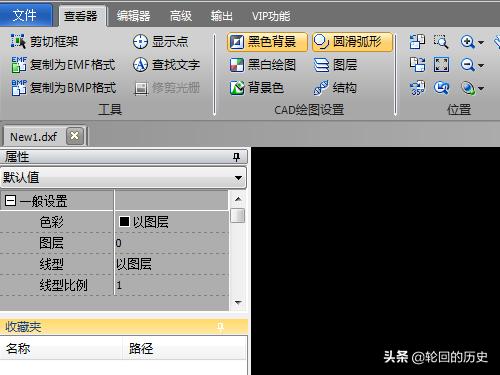Click the second window layout icon in 位置 group
The width and height of the screenshot is (500, 375).
tap(417, 65)
